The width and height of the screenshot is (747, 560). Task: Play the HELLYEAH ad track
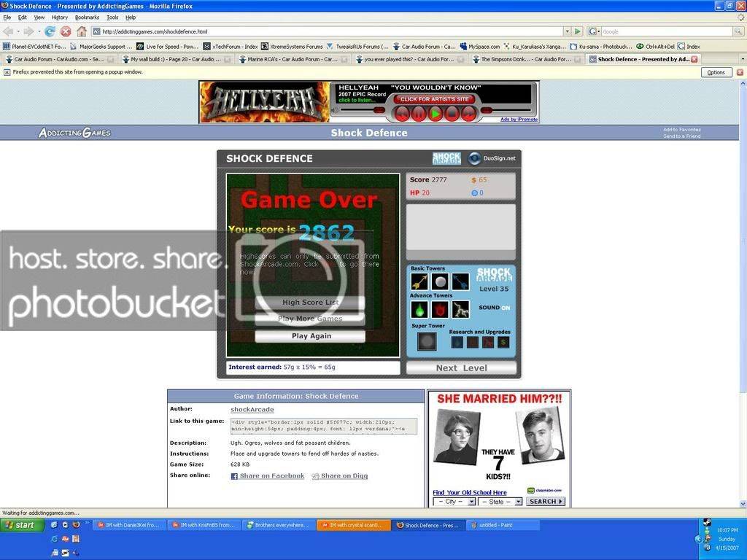(x=435, y=113)
